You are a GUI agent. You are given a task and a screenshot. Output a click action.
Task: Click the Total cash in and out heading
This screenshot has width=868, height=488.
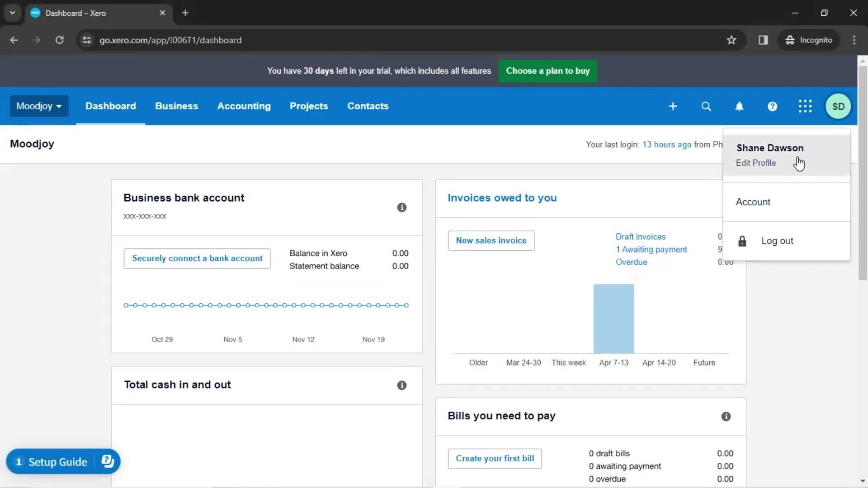pos(177,385)
